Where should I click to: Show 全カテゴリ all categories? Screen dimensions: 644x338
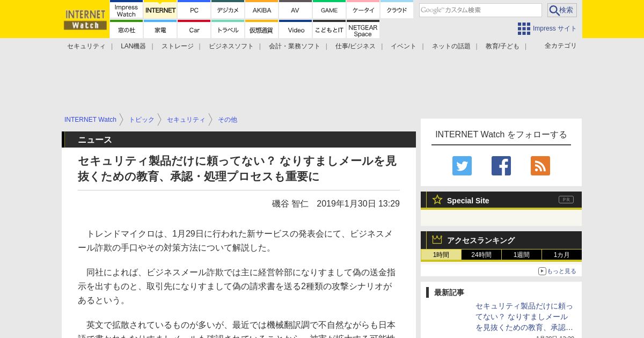pos(561,46)
